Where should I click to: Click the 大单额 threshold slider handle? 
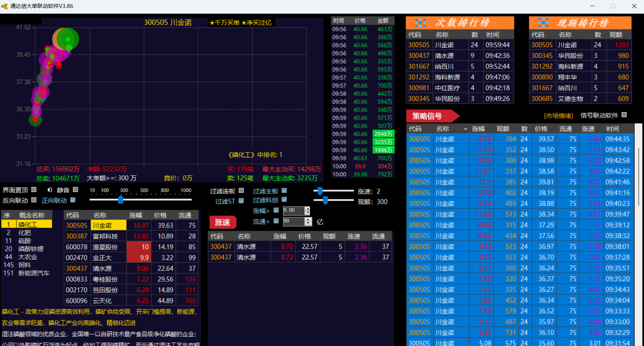[x=121, y=199]
